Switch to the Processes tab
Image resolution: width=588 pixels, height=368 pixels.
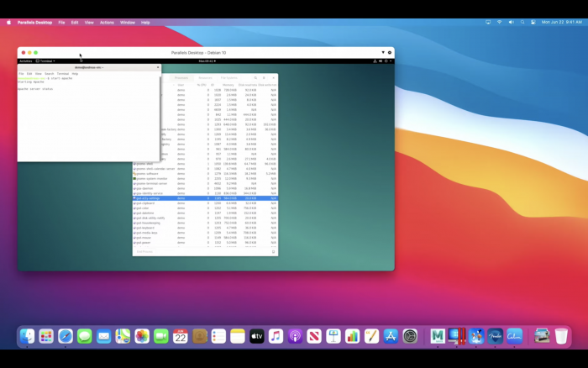click(181, 78)
